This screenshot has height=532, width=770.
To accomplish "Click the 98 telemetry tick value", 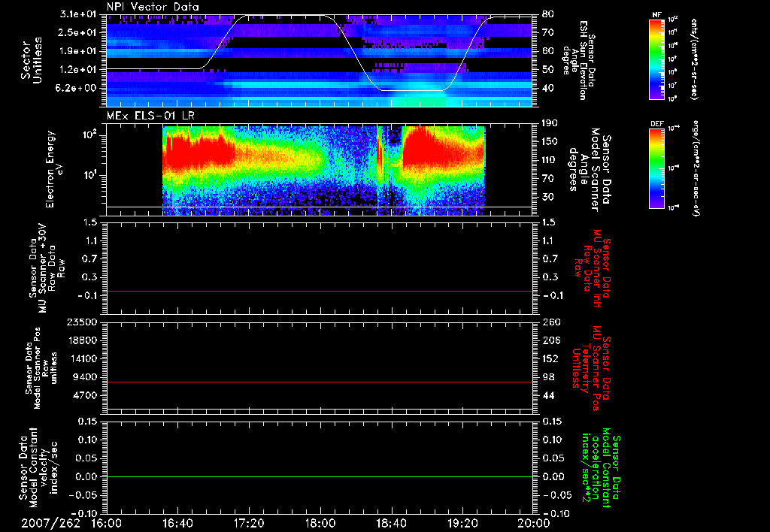I will point(547,377).
